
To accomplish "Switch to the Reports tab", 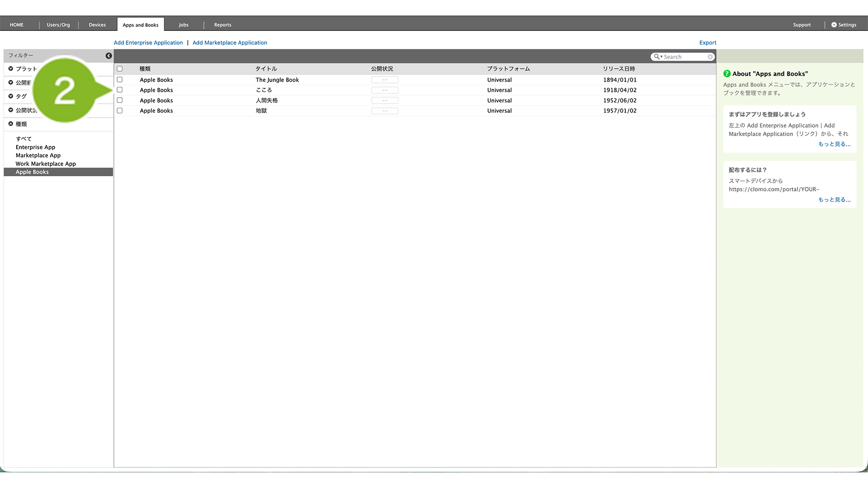I will (x=223, y=25).
